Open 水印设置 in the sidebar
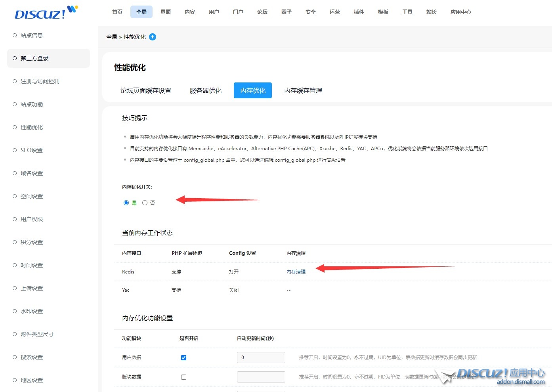This screenshot has height=392, width=552. (32, 311)
